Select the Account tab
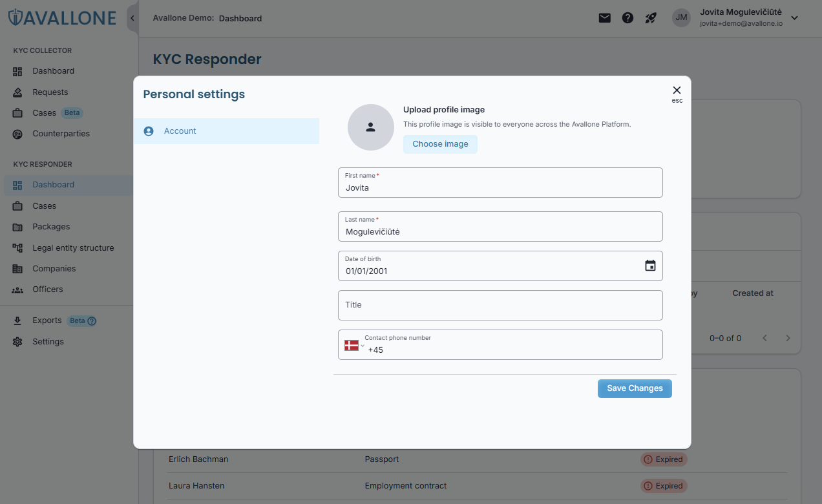 point(226,131)
